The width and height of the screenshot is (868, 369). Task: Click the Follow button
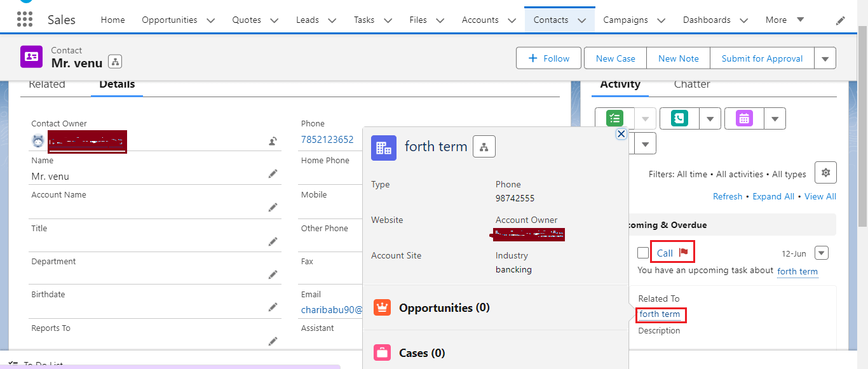548,58
